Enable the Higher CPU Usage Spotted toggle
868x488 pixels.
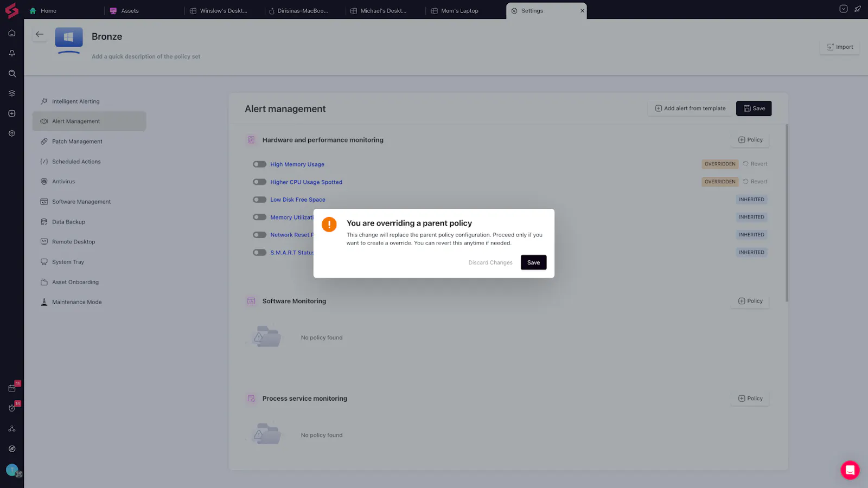point(259,182)
